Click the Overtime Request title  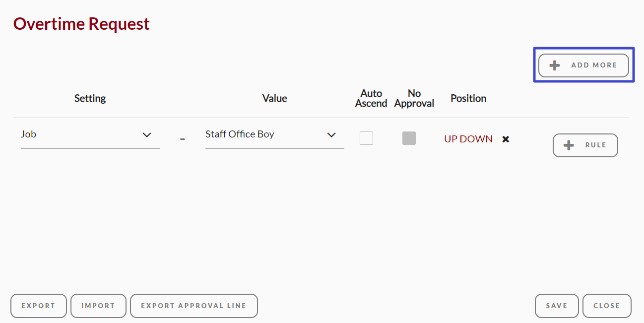(x=81, y=24)
